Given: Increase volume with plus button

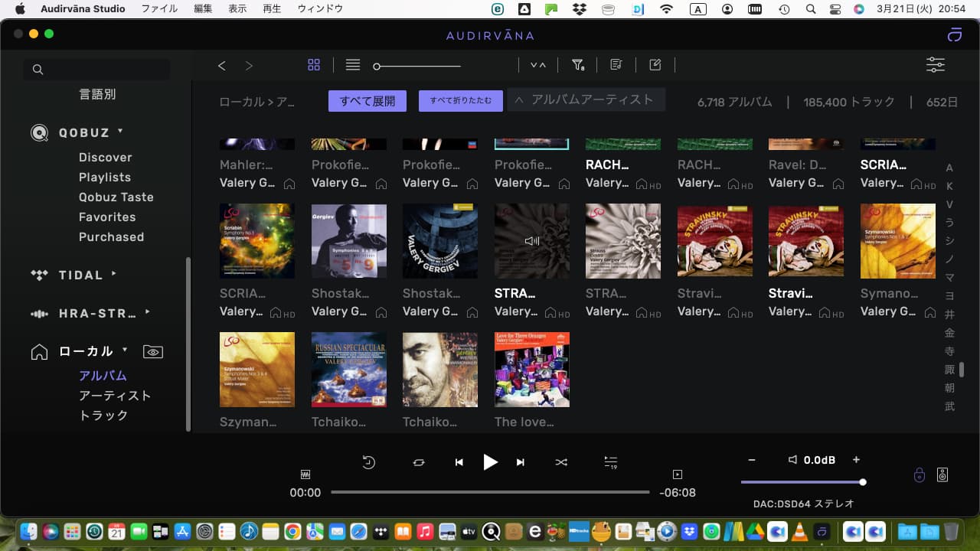Looking at the screenshot, I should pos(856,460).
